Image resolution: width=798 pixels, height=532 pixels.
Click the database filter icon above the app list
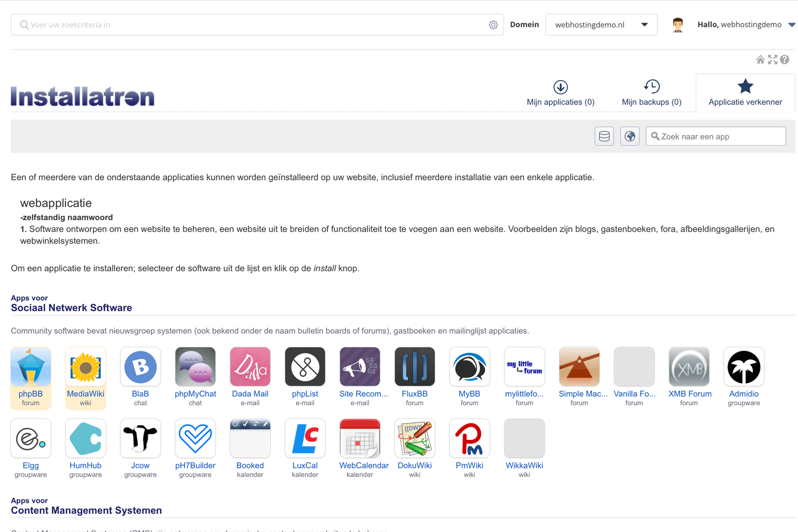pos(604,136)
